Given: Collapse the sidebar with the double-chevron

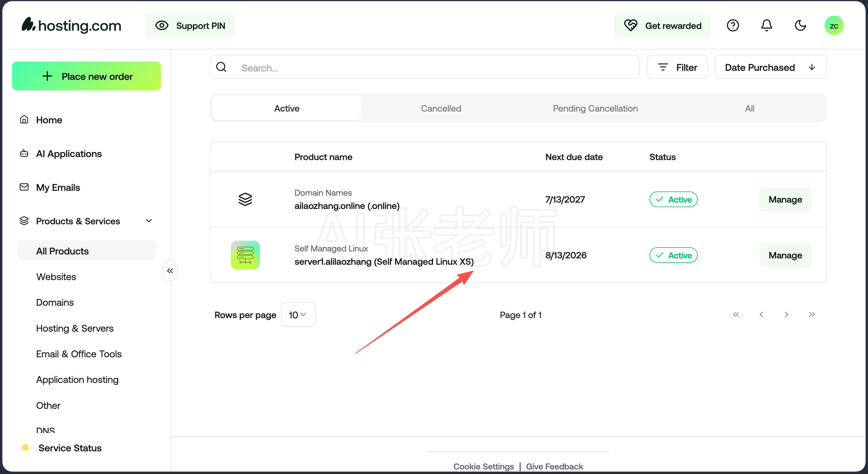Looking at the screenshot, I should coord(170,271).
